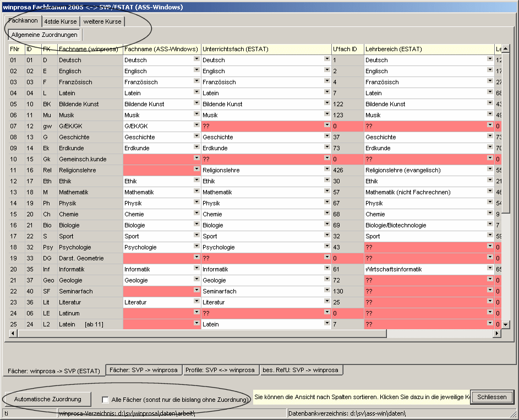Click the 'Automatische Zuordnung' button
Viewport: 519px width, 420px height.
[x=48, y=399]
